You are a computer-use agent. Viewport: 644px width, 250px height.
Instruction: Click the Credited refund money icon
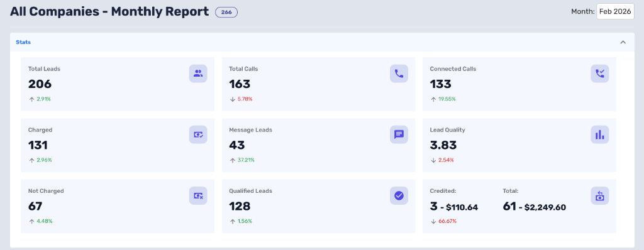coord(599,195)
